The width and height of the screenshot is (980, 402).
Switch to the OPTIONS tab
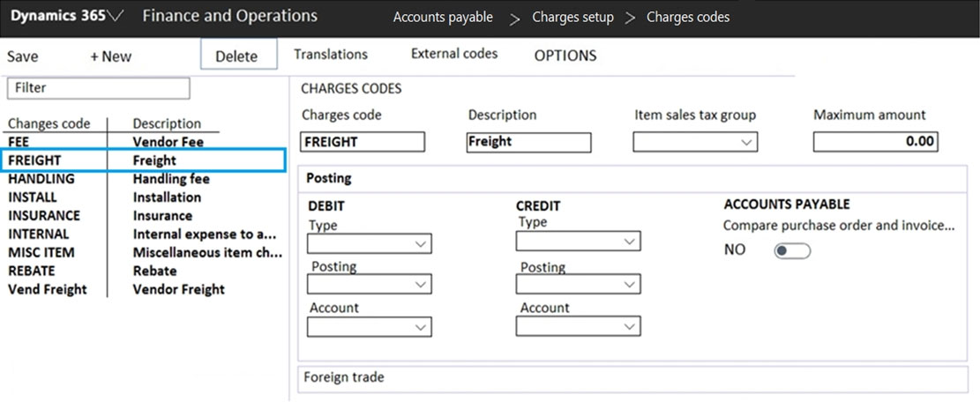point(565,56)
